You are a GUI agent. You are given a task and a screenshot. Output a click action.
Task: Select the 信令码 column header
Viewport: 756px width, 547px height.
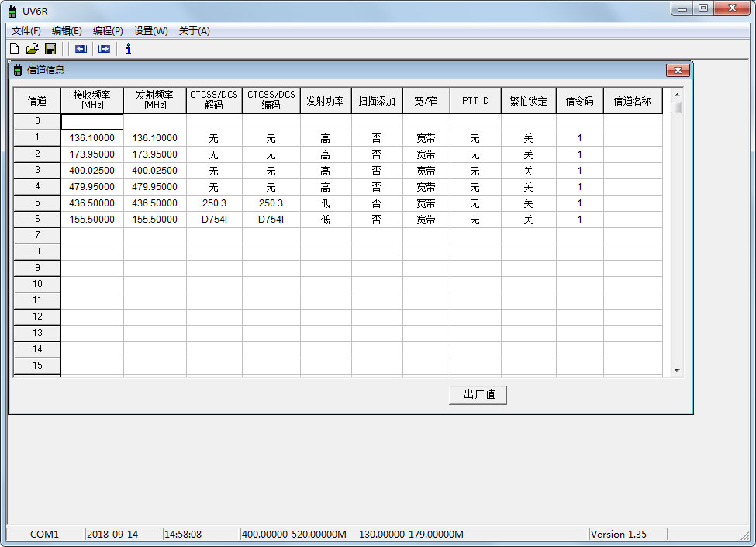pos(579,100)
